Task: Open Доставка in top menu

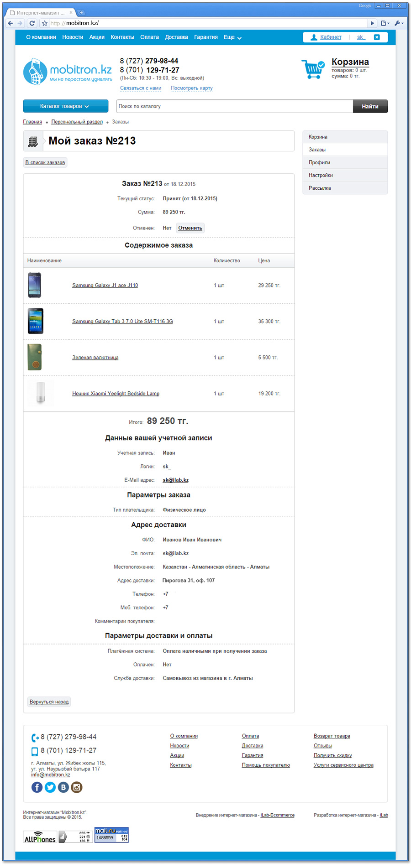Action: tap(176, 37)
